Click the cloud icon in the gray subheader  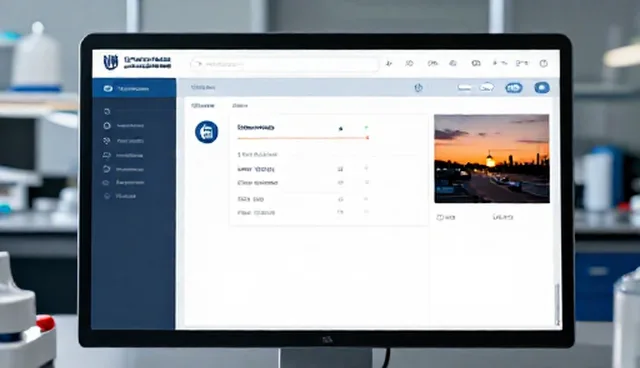[x=487, y=87]
